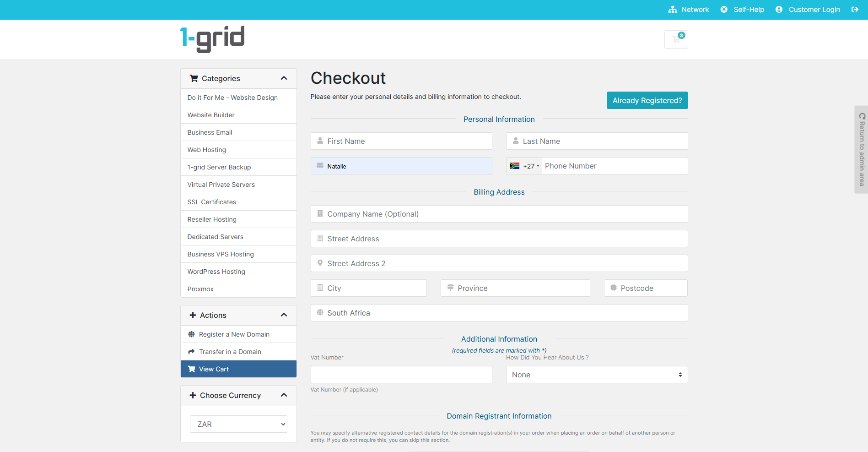Viewport: 868px width, 452px height.
Task: Click the person icon in the Last Name field
Action: pyautogui.click(x=516, y=141)
